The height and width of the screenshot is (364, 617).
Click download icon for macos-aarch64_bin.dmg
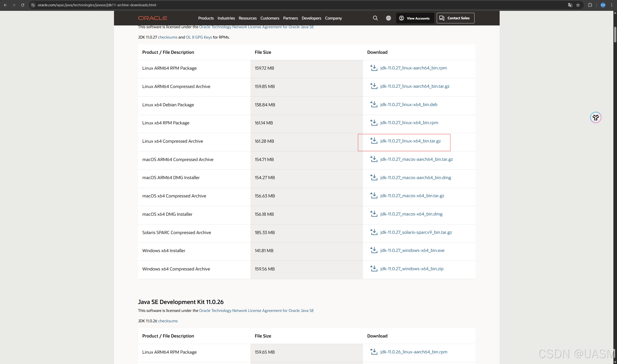(x=374, y=177)
